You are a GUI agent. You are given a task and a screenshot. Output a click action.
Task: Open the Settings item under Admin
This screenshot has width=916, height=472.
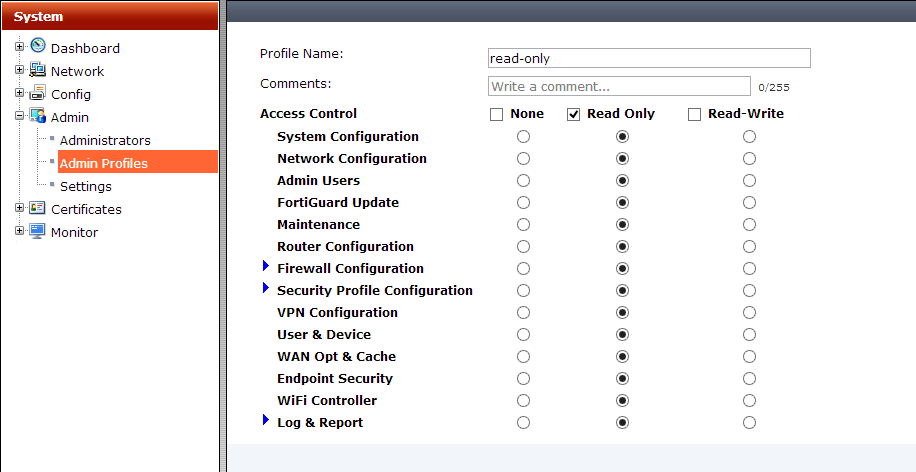[86, 186]
